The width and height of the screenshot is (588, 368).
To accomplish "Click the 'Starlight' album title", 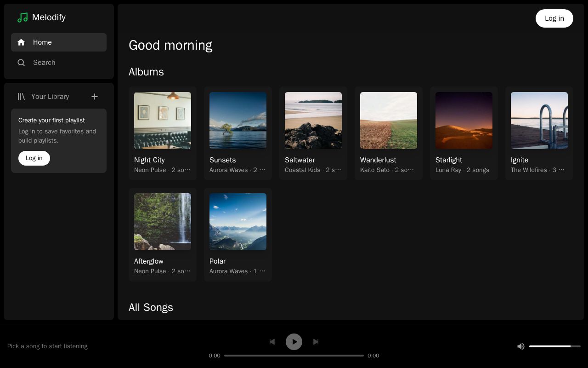I will click(x=449, y=160).
